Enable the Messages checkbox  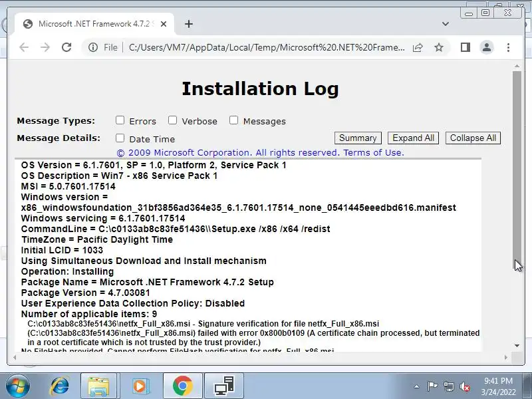(x=233, y=120)
